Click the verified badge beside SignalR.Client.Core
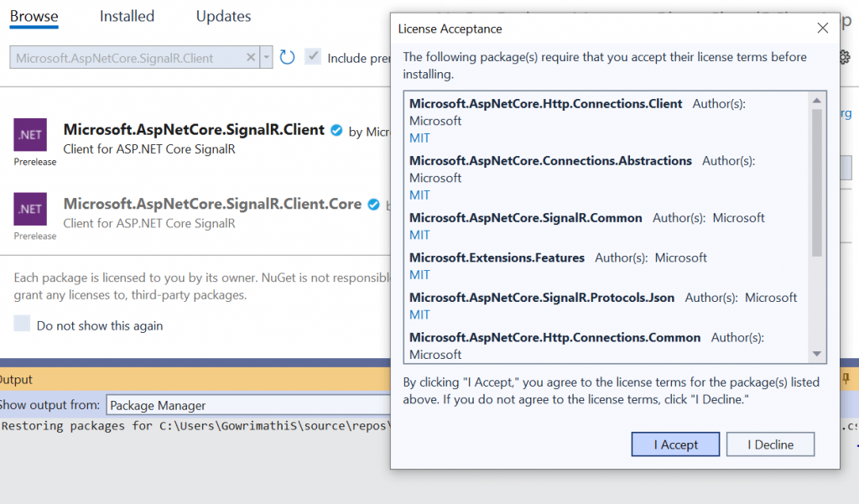The width and height of the screenshot is (859, 504). [372, 203]
